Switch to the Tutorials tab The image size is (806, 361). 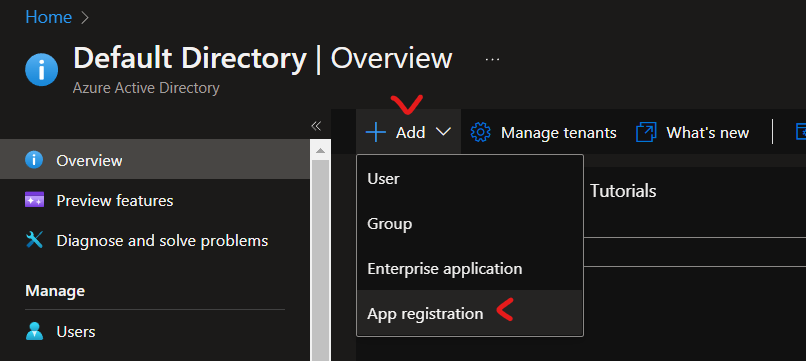(x=623, y=191)
